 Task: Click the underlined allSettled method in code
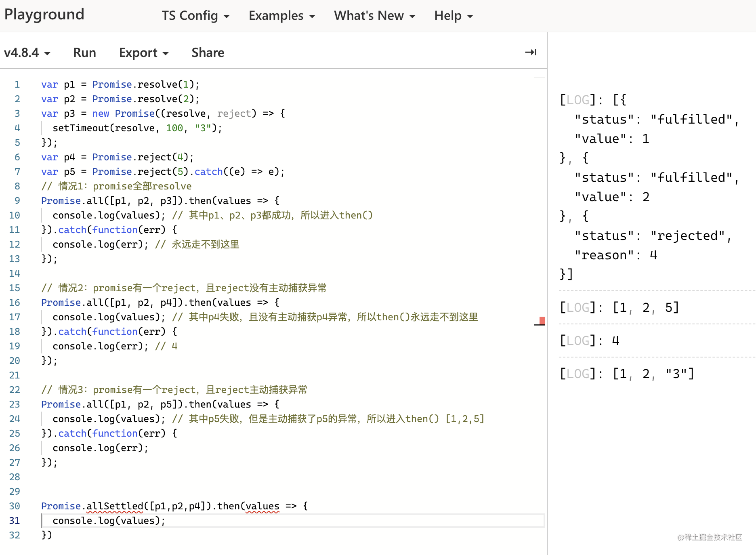coord(115,506)
